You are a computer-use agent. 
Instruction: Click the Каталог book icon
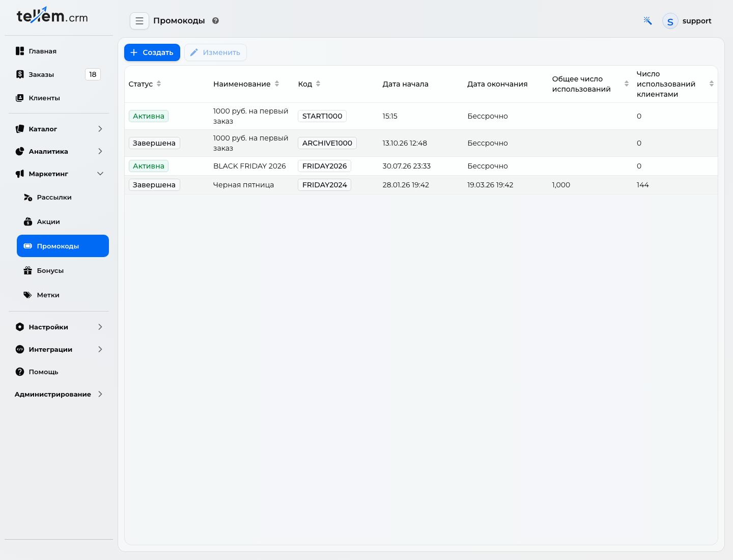pyautogui.click(x=20, y=129)
